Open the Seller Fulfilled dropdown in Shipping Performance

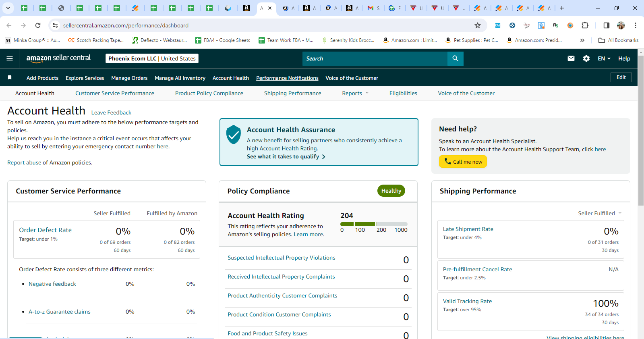pyautogui.click(x=600, y=213)
